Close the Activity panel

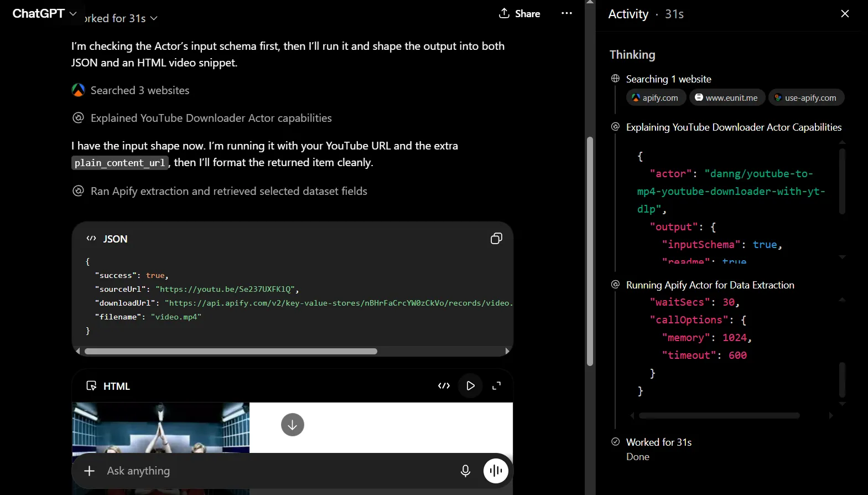coord(845,14)
